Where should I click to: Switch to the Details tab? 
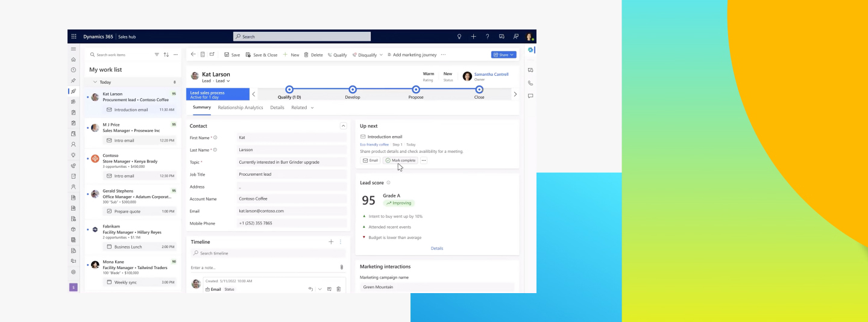click(x=277, y=108)
